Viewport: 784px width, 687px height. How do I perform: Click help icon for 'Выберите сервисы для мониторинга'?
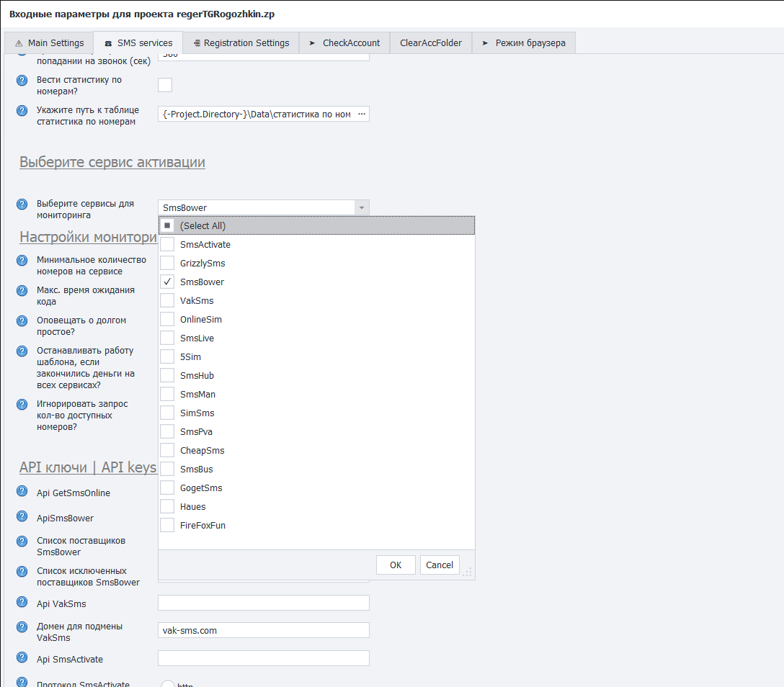[x=22, y=204]
